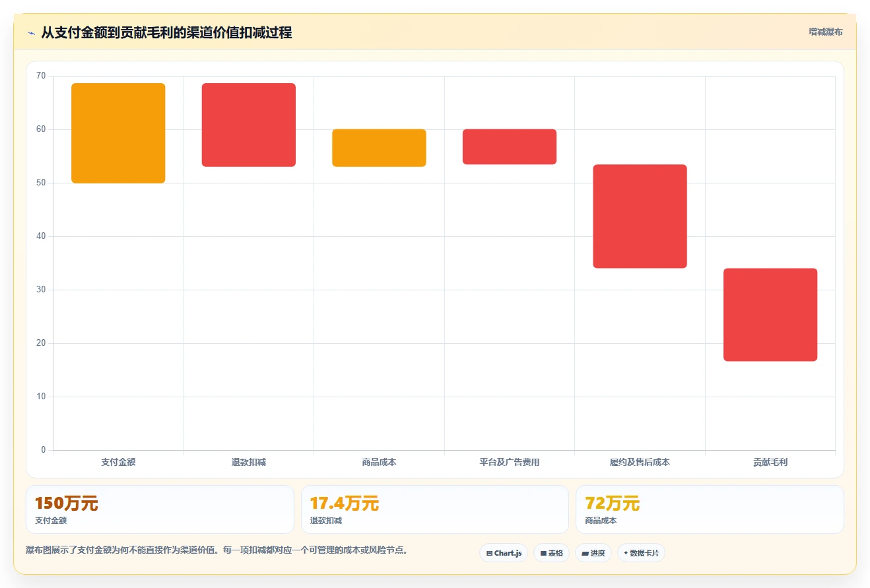This screenshot has height=588, width=870.
Task: Click the 履约及售后成本 x-axis label
Action: 640,463
